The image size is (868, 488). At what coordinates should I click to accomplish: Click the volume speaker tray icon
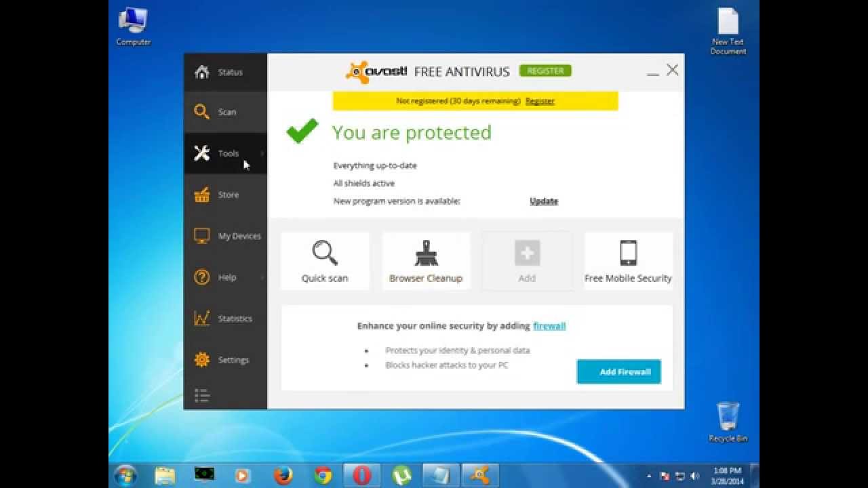pos(694,476)
